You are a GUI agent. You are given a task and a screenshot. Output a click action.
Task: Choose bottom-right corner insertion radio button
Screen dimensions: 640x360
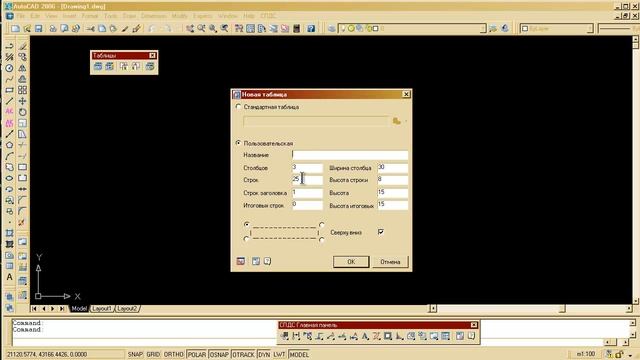tap(322, 239)
